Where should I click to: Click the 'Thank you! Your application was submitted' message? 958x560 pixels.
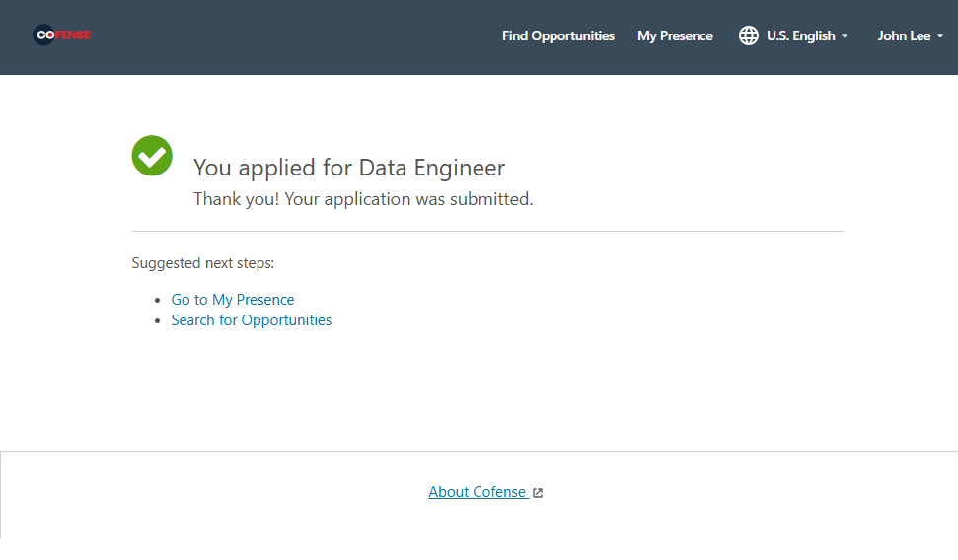[363, 199]
